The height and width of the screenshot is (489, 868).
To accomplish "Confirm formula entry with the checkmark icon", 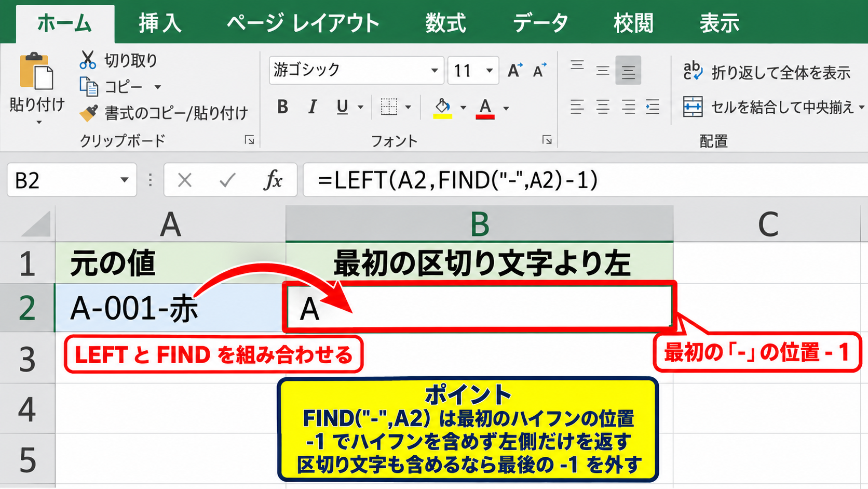I will (227, 180).
